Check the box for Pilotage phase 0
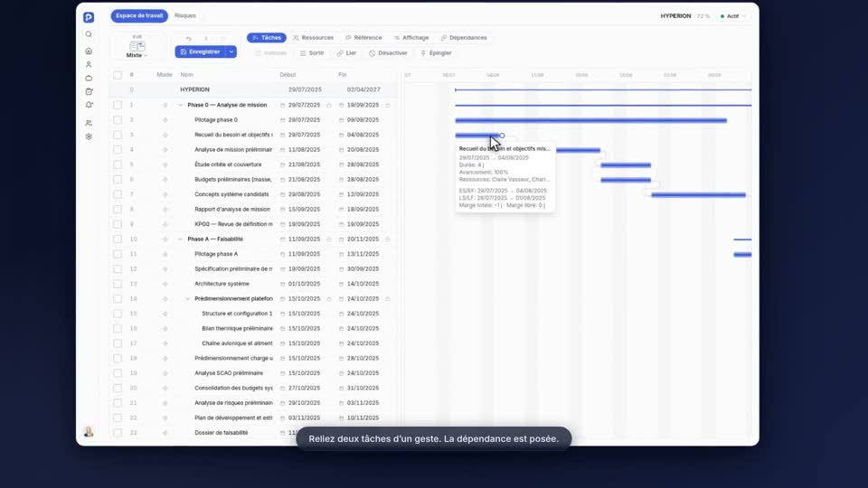Viewport: 868px width, 488px height. (x=118, y=119)
